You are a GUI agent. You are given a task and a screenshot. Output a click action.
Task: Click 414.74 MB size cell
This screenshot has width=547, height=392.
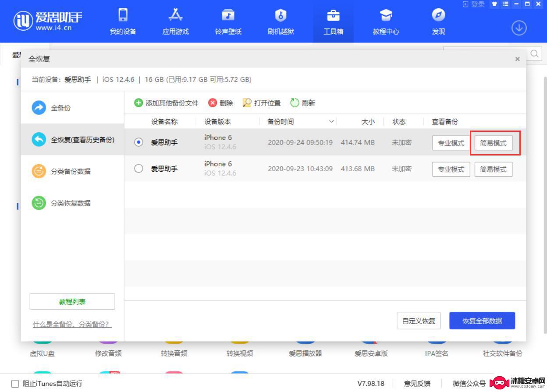358,142
